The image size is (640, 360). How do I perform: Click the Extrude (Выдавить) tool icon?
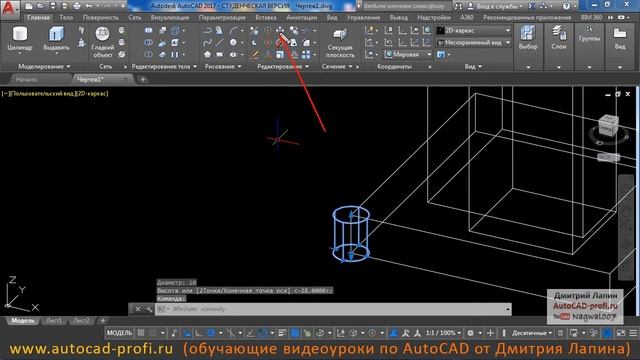click(x=56, y=35)
